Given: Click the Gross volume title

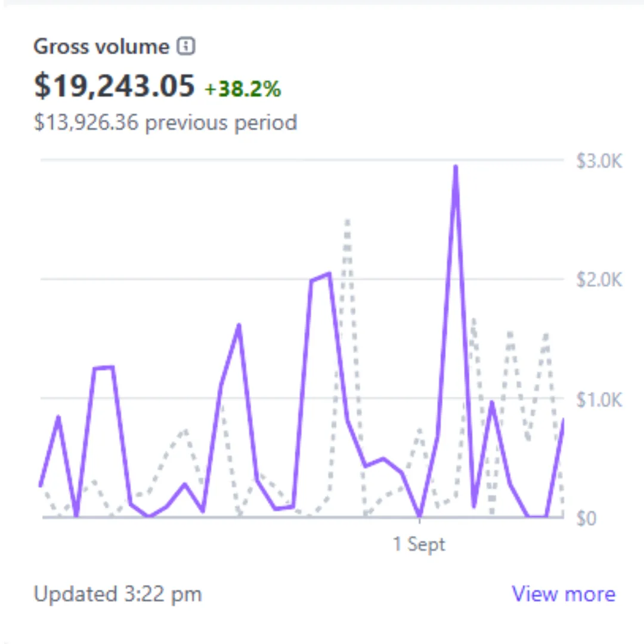Looking at the screenshot, I should point(101,47).
